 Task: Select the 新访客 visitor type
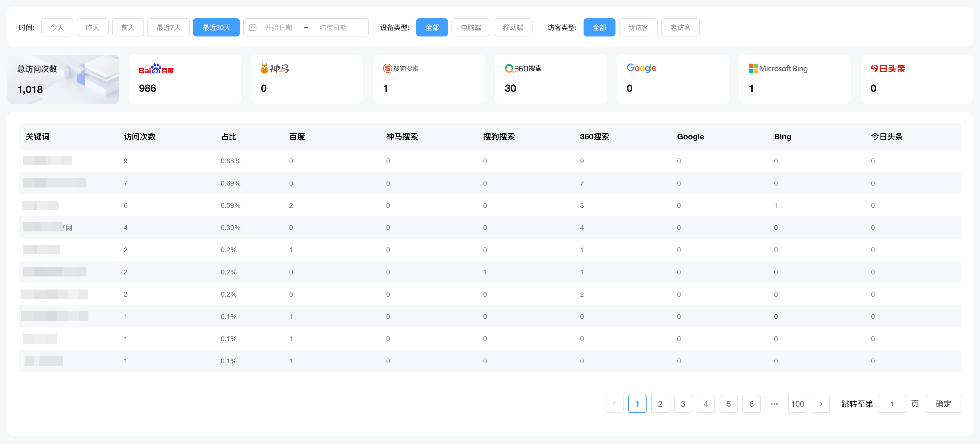point(638,27)
